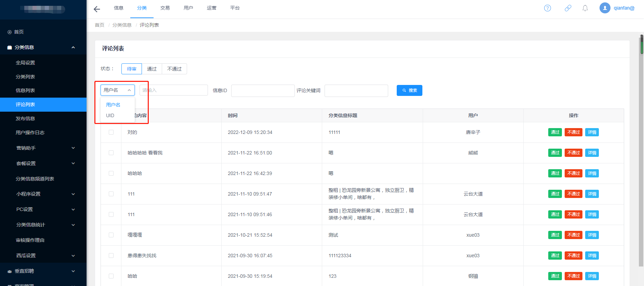The height and width of the screenshot is (286, 644).
Task: Switch to the 平台 top tab
Action: coord(235,8)
